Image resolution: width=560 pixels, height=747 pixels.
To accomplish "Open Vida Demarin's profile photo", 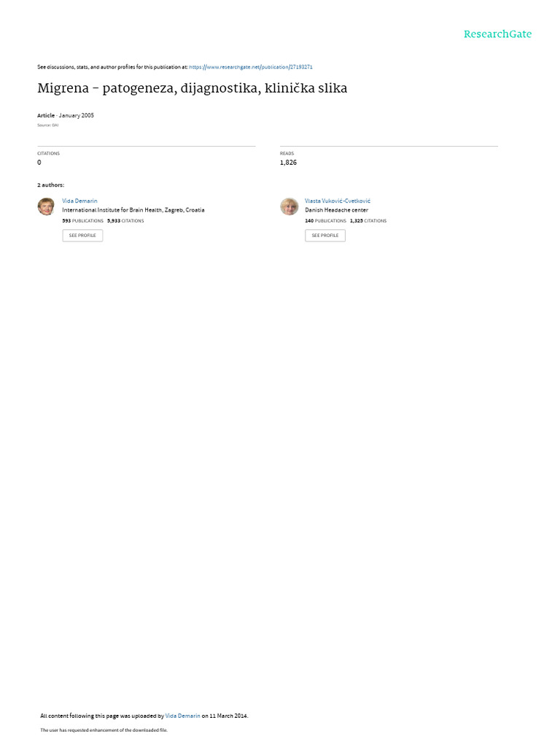I will (46, 206).
